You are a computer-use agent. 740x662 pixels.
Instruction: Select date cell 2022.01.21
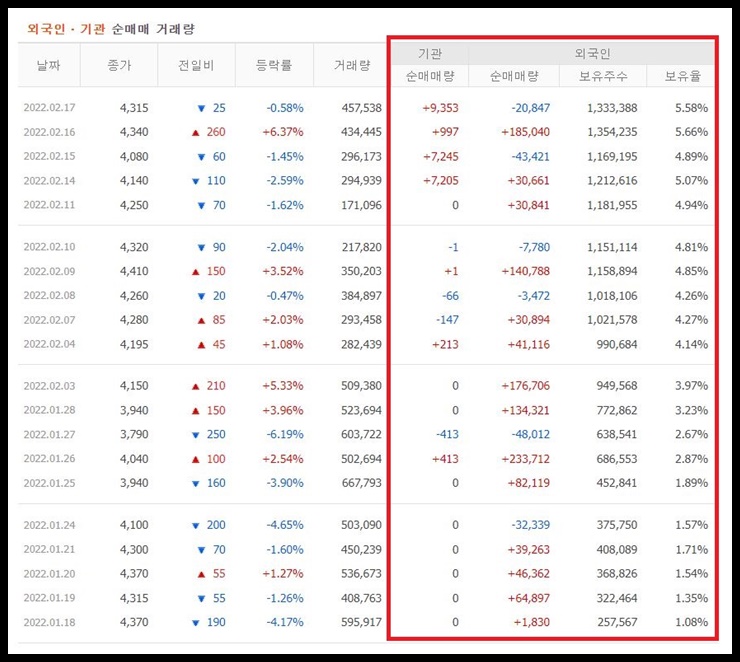coord(50,549)
